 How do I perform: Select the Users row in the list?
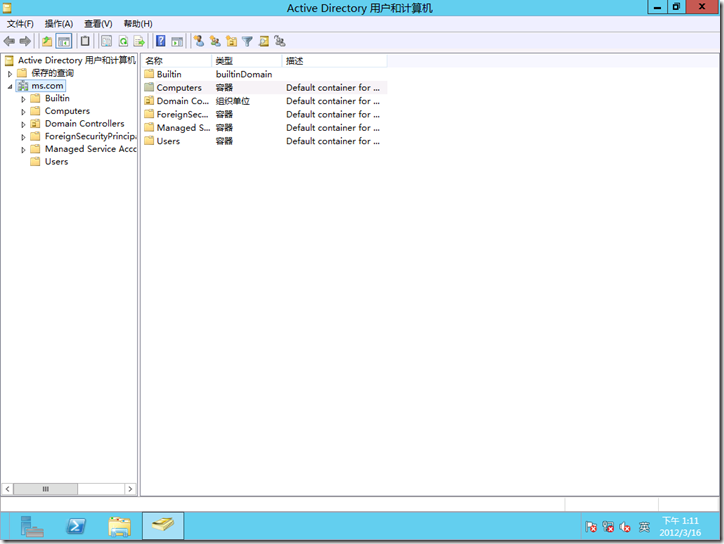[x=265, y=141]
